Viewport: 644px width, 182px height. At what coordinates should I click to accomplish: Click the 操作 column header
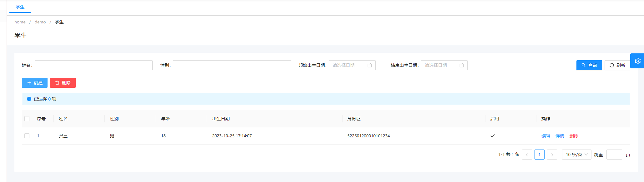[546, 119]
